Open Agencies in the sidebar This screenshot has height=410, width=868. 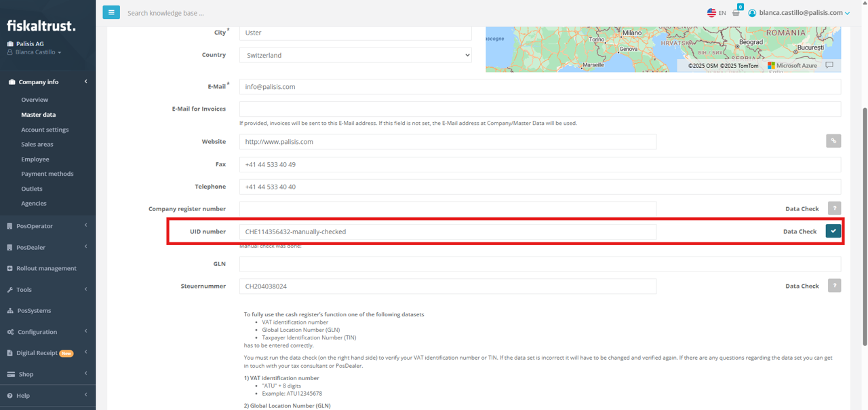tap(34, 204)
